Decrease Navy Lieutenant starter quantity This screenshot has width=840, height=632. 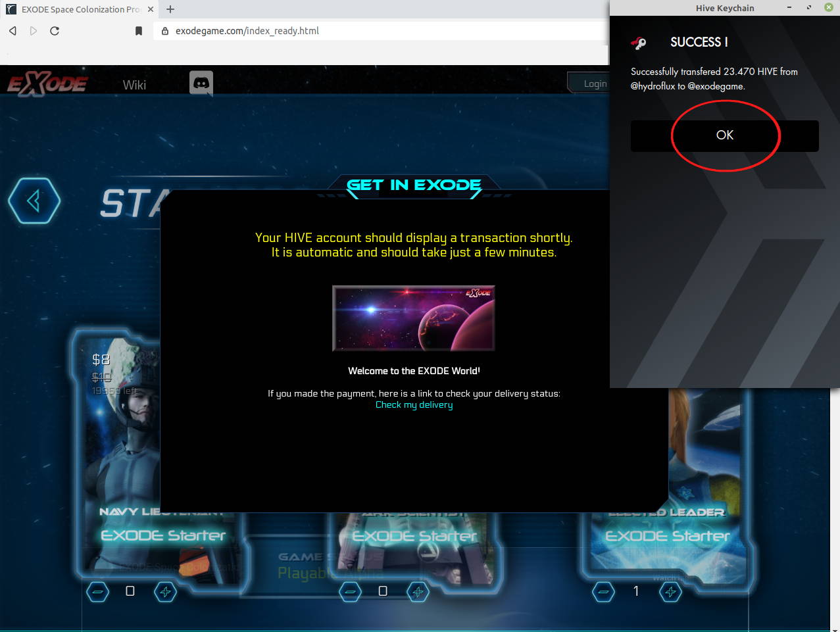tap(97, 592)
